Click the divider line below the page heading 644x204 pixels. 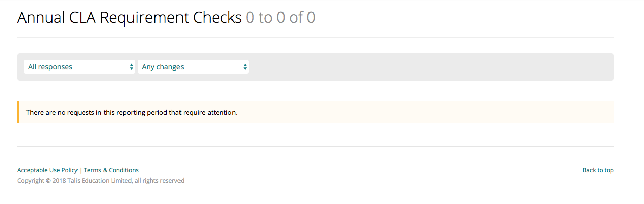pyautogui.click(x=316, y=37)
